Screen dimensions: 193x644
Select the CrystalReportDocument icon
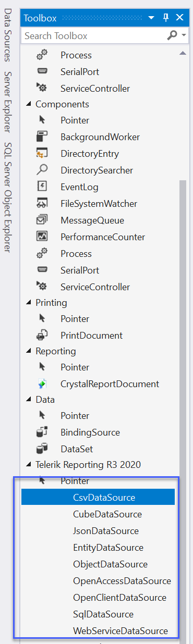coord(42,384)
